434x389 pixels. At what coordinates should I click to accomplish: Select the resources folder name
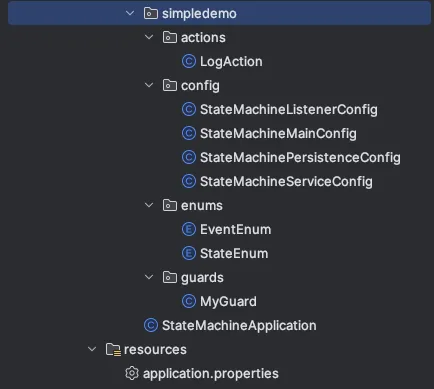[155, 350]
